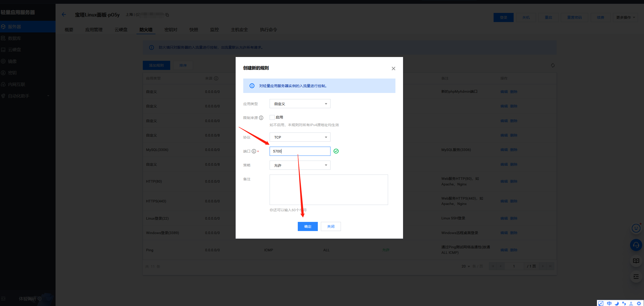Click the 登录 button at top right
The width and height of the screenshot is (644, 306).
[x=503, y=17]
